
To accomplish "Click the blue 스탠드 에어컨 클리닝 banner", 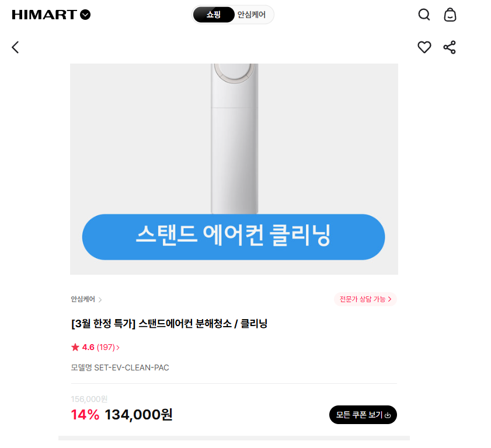I will pos(234,236).
